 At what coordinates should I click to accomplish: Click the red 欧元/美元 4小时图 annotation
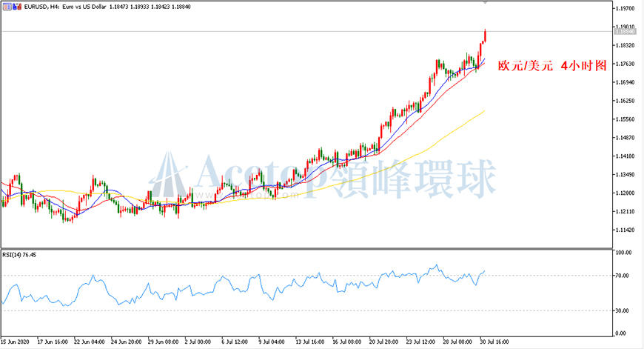pos(552,66)
